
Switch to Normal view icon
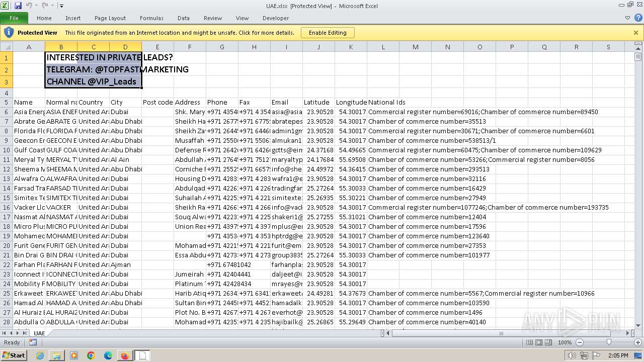point(529,342)
